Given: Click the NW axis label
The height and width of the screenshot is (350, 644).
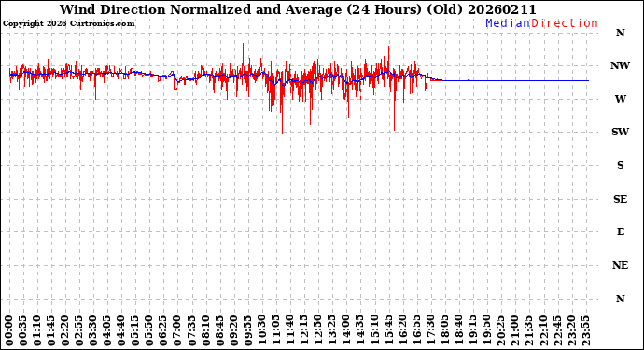Looking at the screenshot, I should [x=620, y=65].
